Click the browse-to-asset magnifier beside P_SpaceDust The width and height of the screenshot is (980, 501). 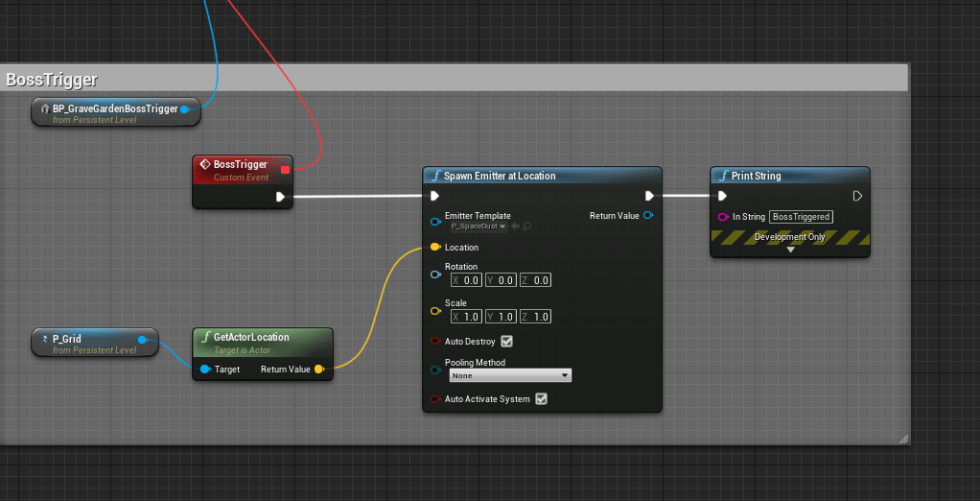coord(526,227)
